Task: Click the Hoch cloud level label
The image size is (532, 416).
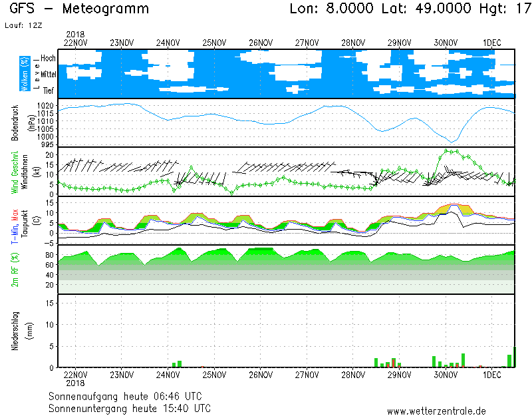Action: tap(48, 59)
